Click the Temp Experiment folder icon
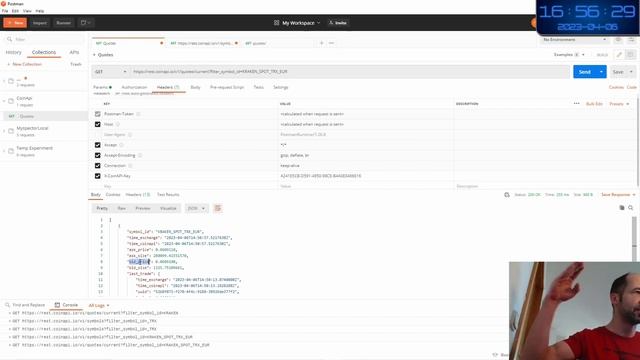This screenshot has width=640, height=360. point(11,151)
